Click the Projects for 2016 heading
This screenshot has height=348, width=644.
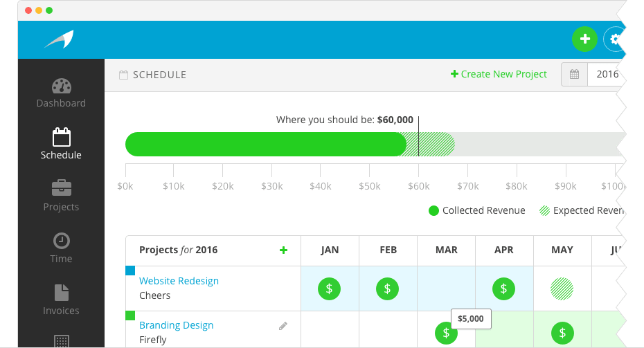[x=178, y=250]
